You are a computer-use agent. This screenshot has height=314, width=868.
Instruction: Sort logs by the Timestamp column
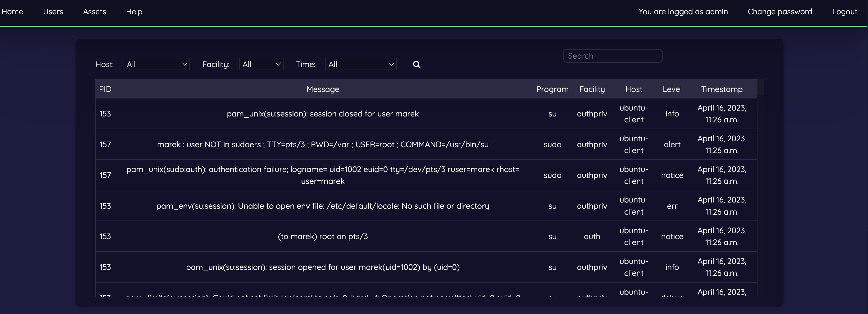[722, 89]
